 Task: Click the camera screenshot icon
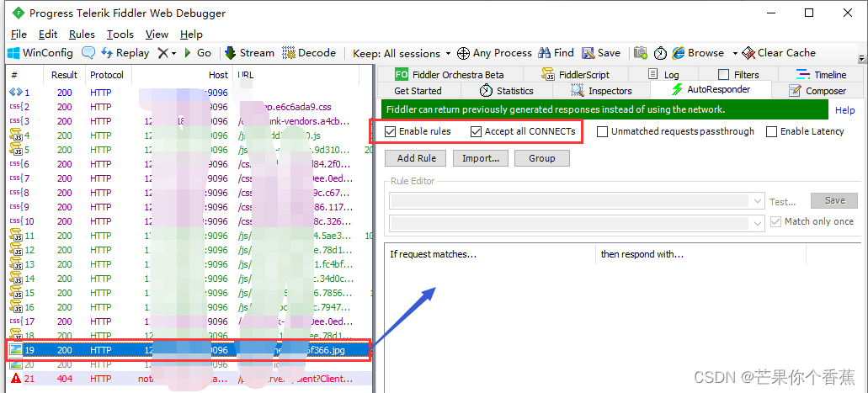(641, 53)
